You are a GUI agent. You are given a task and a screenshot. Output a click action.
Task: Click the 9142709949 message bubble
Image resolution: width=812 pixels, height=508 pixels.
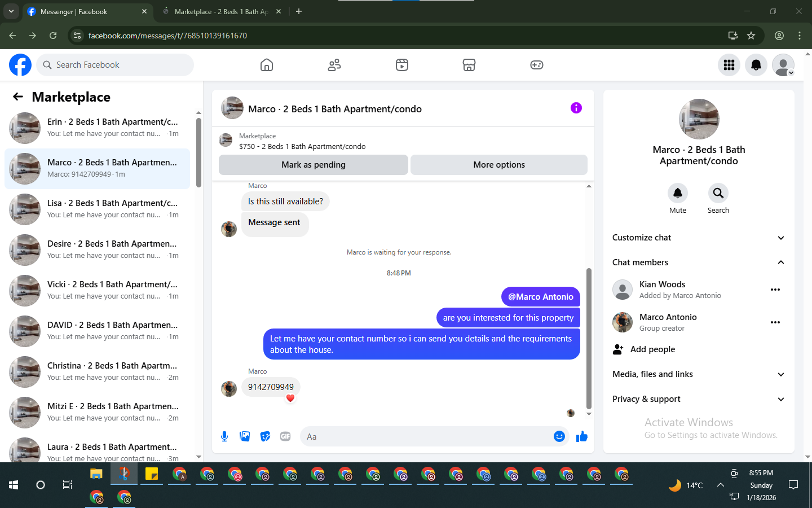[271, 387]
